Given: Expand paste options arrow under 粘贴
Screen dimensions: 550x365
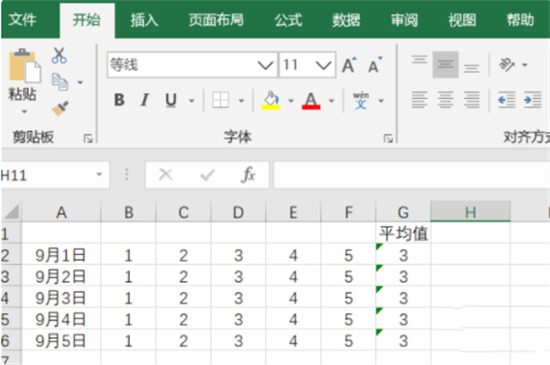Looking at the screenshot, I should (24, 112).
